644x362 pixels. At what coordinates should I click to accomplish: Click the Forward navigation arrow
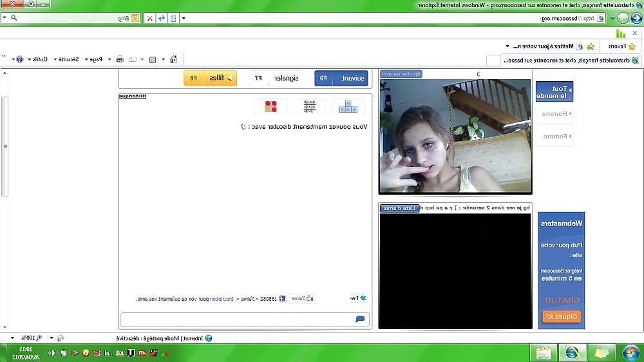pyautogui.click(x=623, y=18)
